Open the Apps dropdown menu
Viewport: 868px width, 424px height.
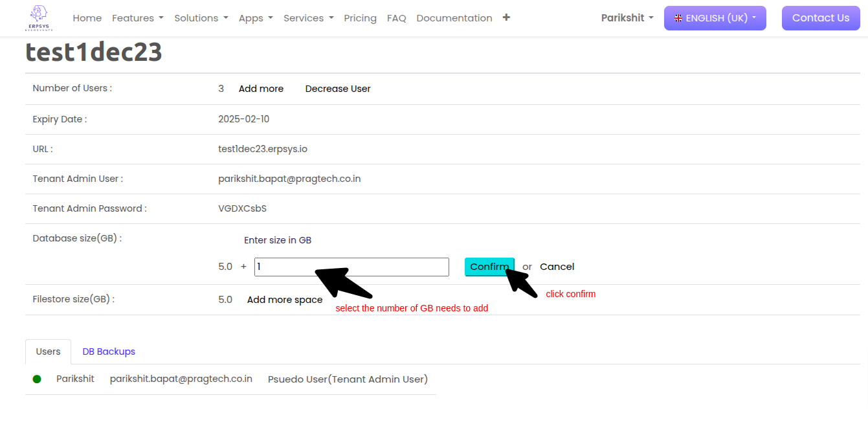coord(256,18)
